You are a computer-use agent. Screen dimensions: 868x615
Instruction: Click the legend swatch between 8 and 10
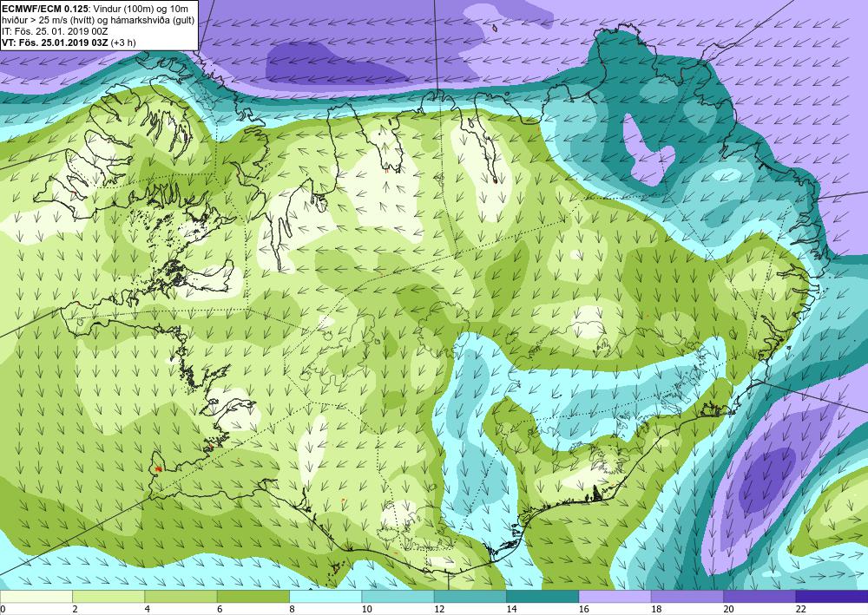325,596
